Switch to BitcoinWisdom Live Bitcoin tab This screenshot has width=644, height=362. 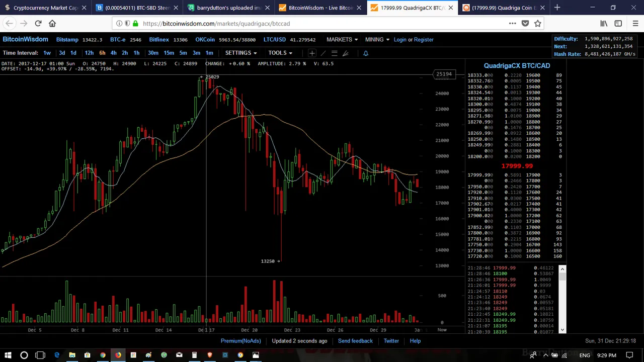[x=320, y=8]
